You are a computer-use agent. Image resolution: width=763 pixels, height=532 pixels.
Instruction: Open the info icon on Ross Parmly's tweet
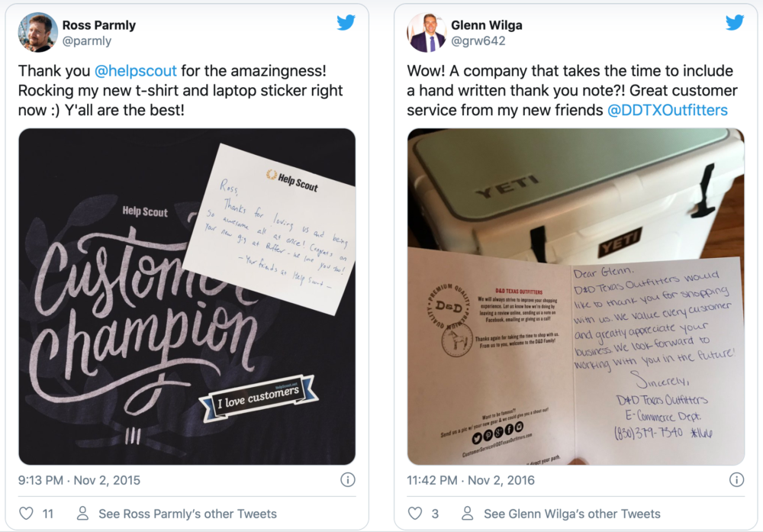pos(347,480)
